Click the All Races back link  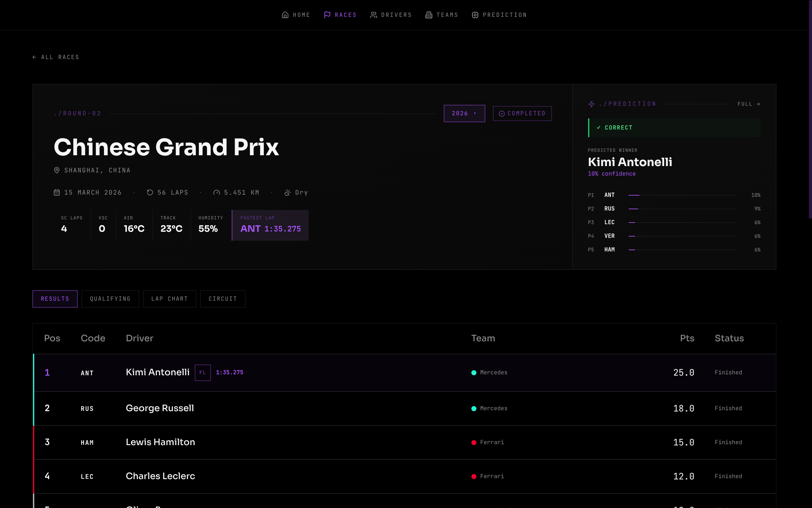point(56,57)
